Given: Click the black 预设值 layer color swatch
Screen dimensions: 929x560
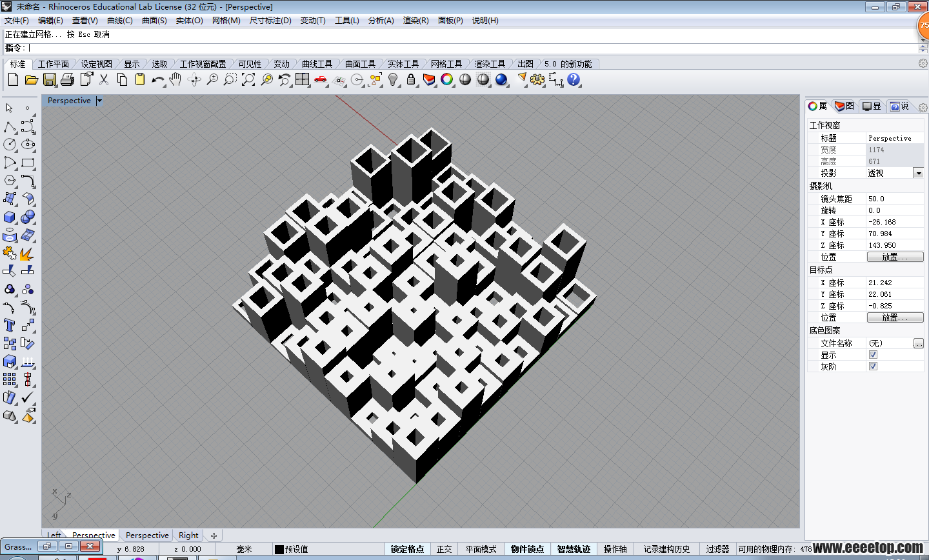Looking at the screenshot, I should (279, 549).
